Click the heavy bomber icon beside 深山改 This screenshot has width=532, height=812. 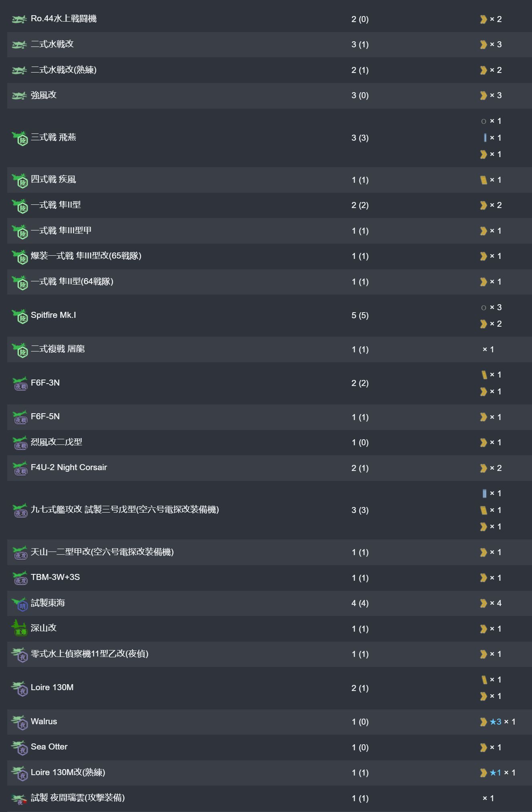click(20, 628)
